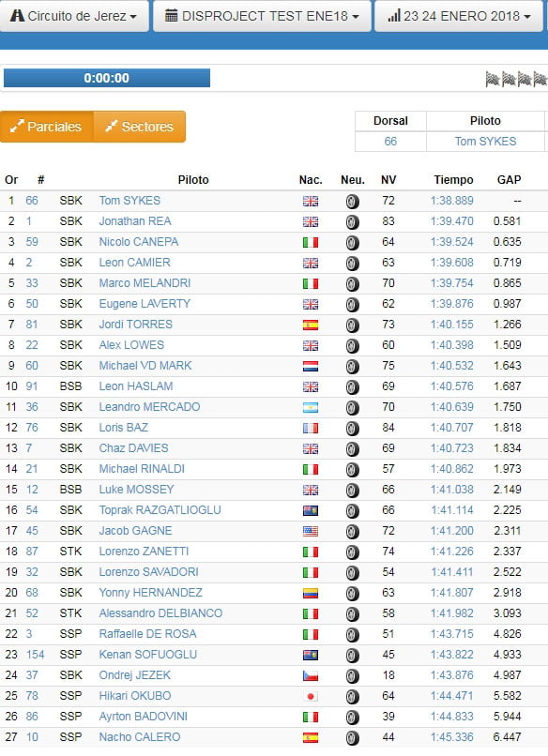Click the Tiempo column header

tap(453, 180)
